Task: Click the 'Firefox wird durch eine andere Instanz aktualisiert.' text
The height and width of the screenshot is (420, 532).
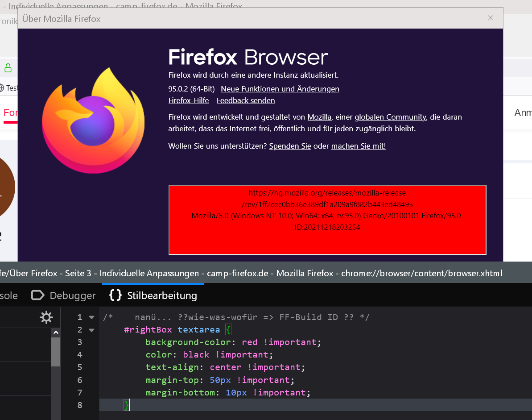Action: 253,75
